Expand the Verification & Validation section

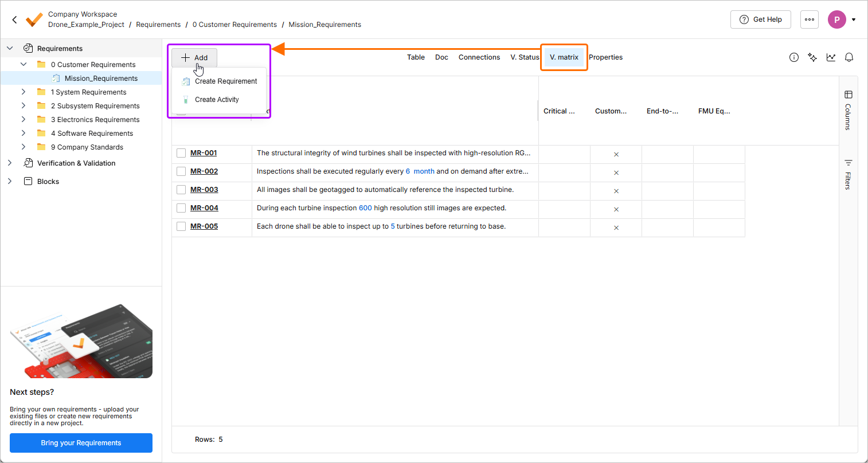pos(10,163)
